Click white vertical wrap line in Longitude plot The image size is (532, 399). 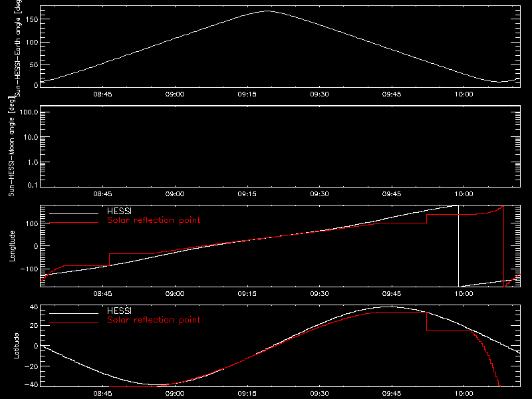pos(458,246)
